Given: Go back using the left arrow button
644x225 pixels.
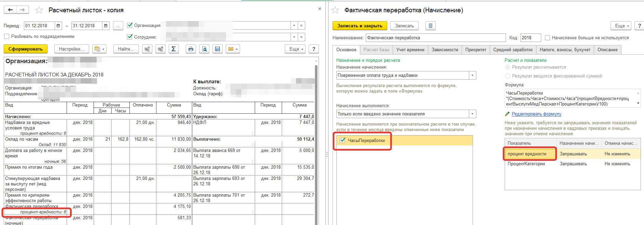Looking at the screenshot, I should point(10,10).
